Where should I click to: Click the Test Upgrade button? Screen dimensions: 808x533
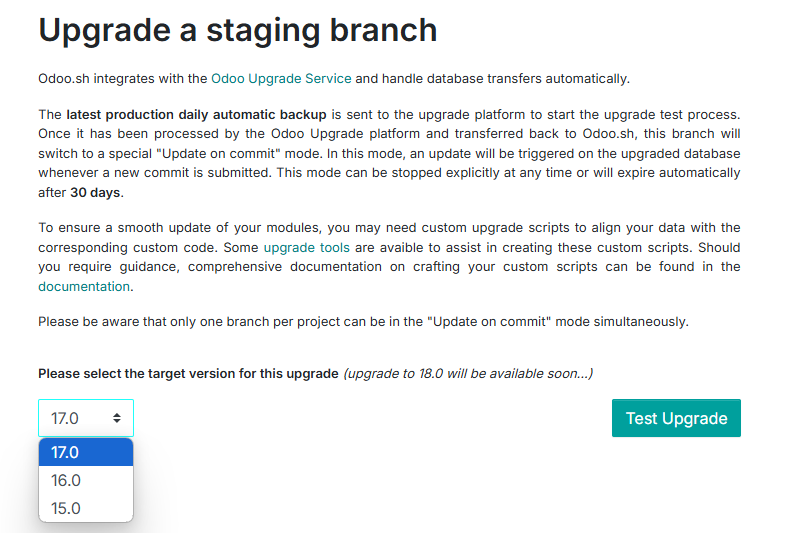tap(676, 418)
